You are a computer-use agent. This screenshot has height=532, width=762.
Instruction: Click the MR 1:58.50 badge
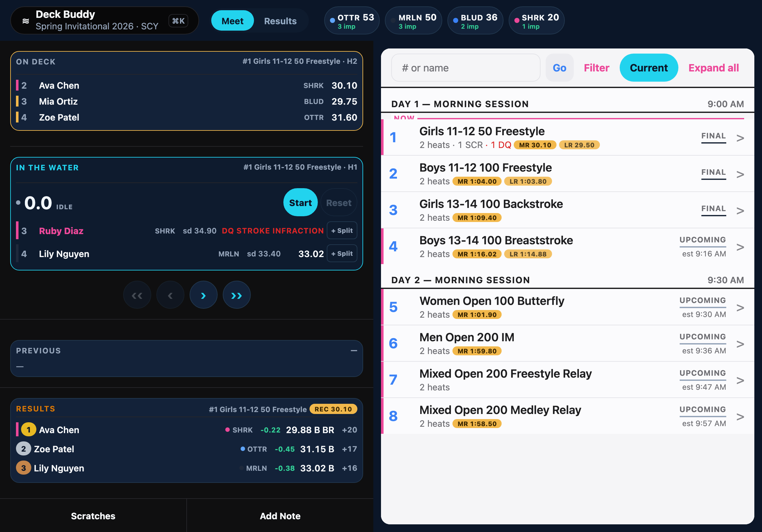[x=477, y=424]
